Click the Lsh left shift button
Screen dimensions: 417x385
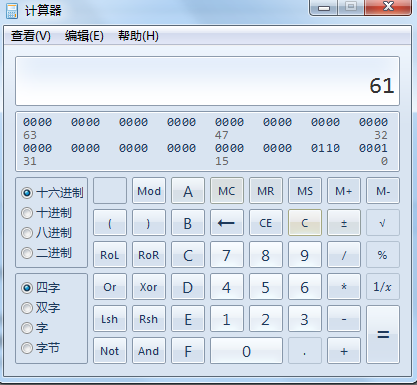pyautogui.click(x=110, y=319)
